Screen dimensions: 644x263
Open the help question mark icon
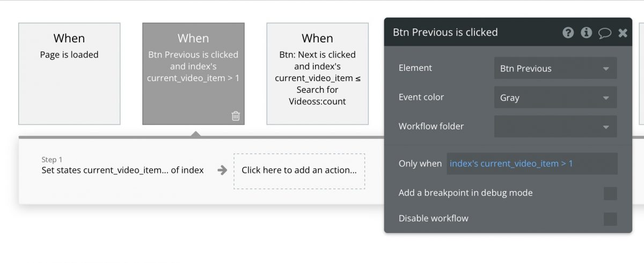[568, 33]
